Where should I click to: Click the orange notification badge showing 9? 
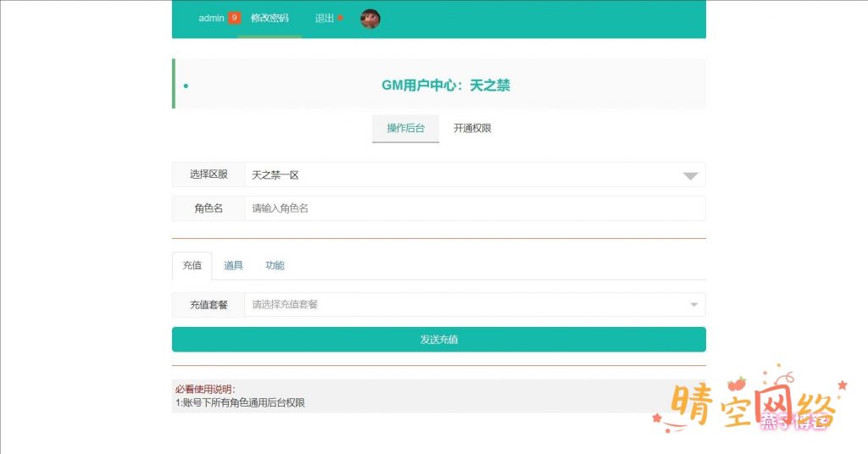pyautogui.click(x=234, y=18)
